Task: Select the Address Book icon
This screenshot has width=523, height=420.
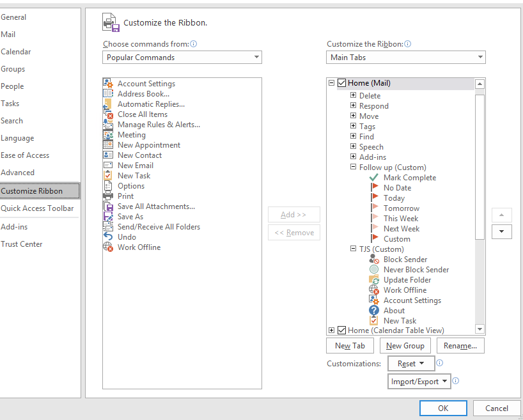Action: [108, 93]
